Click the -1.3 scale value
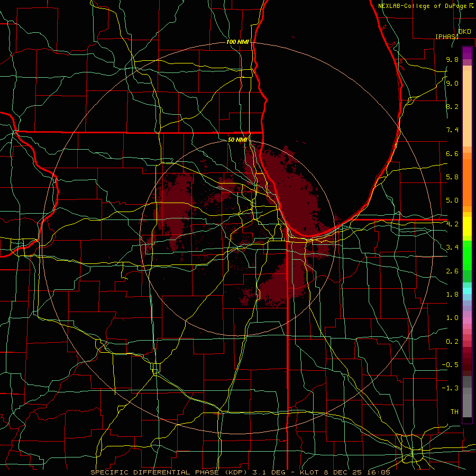The image size is (476, 476). pos(450,388)
